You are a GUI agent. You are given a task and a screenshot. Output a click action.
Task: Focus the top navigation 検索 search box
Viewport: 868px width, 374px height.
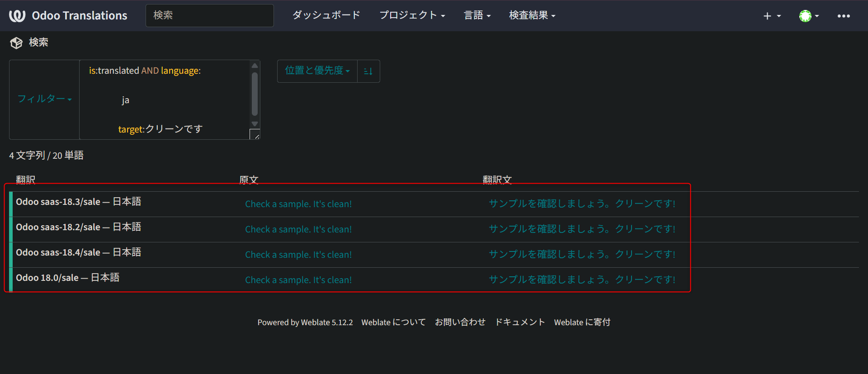coord(209,15)
